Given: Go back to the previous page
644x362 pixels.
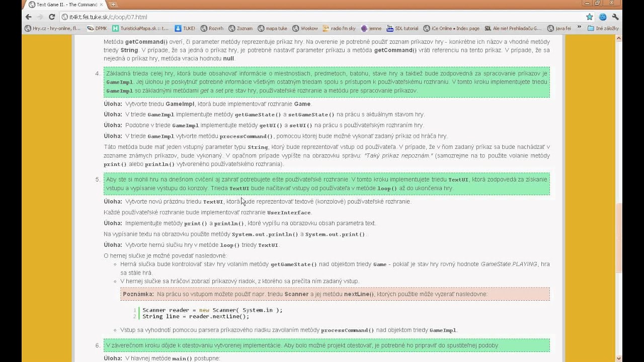Looking at the screenshot, I should tap(28, 17).
